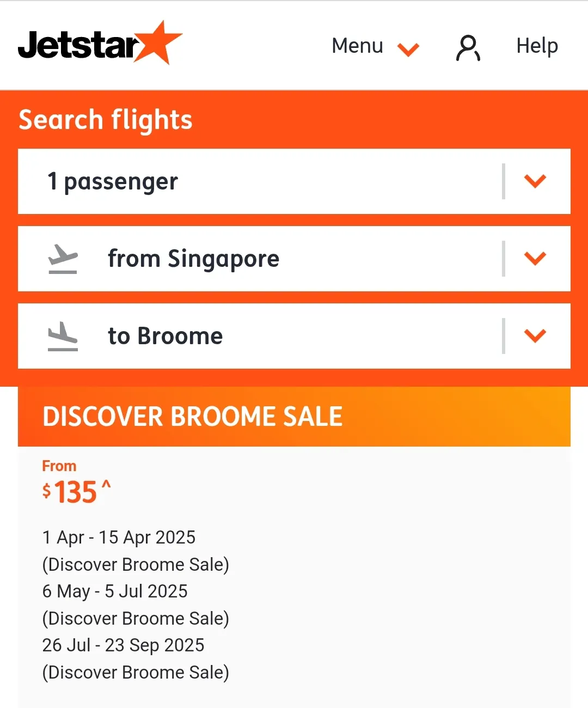The width and height of the screenshot is (588, 708).
Task: Expand the passenger count dropdown arrow
Action: point(535,181)
